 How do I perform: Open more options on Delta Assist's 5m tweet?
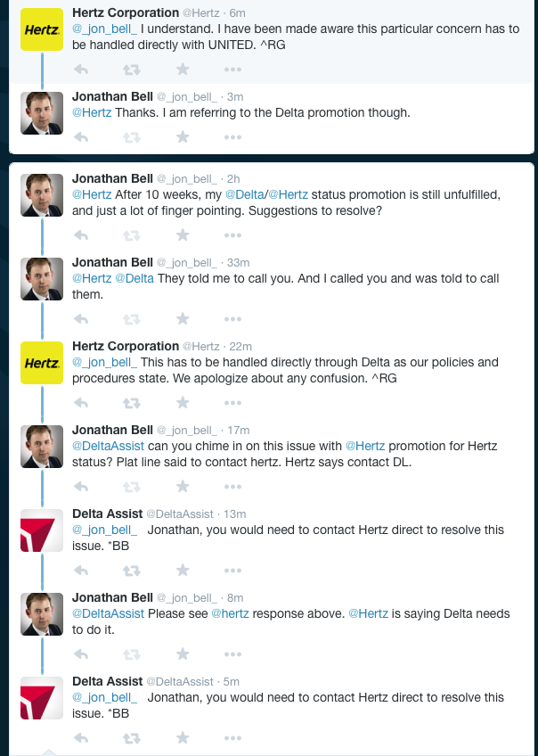[x=232, y=737]
